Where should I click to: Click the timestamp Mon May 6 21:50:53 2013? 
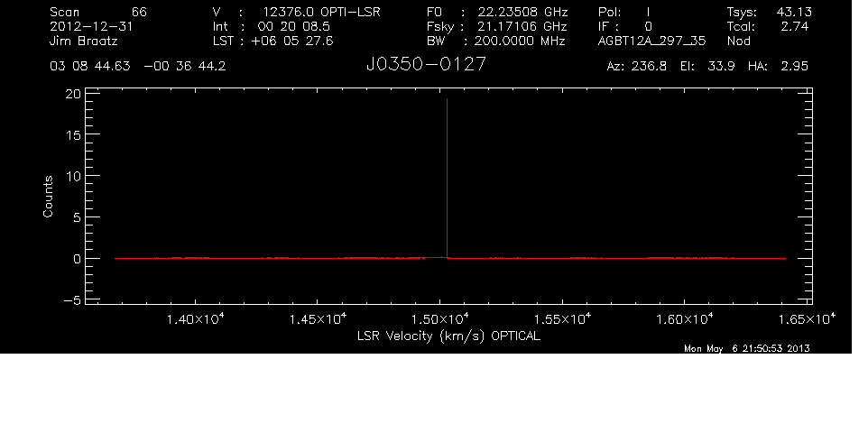click(747, 348)
